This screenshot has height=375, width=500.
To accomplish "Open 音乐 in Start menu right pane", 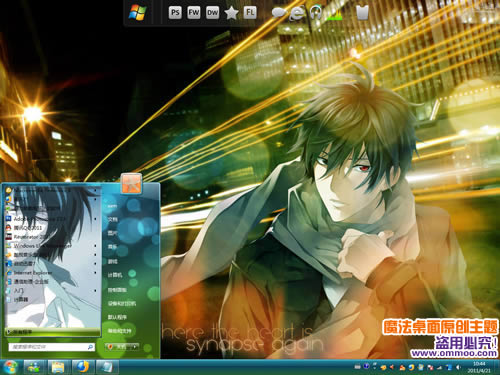I will 113,246.
